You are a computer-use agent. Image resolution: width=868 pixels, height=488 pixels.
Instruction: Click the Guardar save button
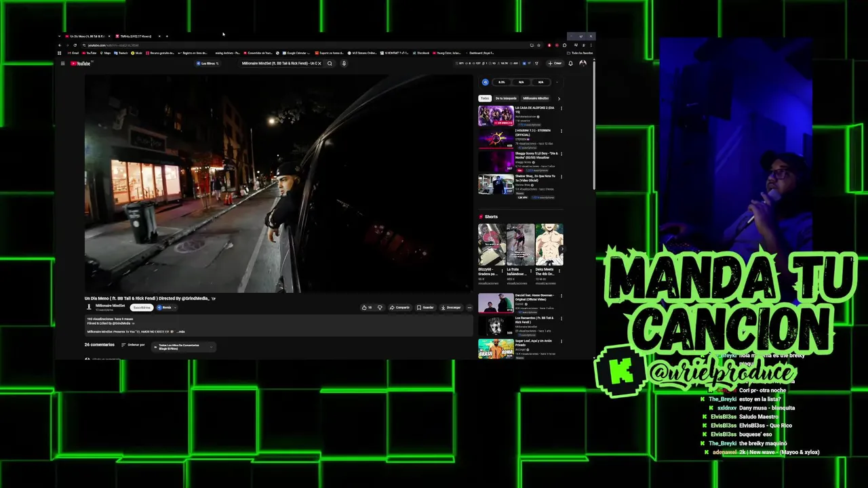point(425,307)
